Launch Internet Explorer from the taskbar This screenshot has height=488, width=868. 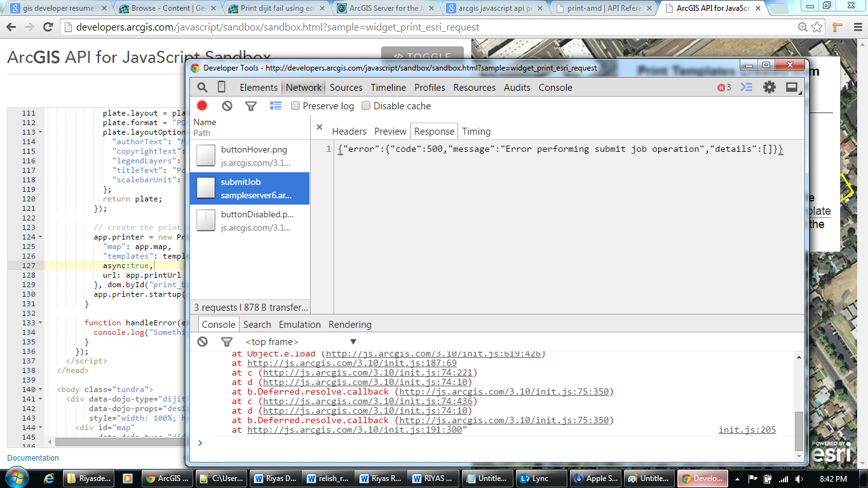49,478
